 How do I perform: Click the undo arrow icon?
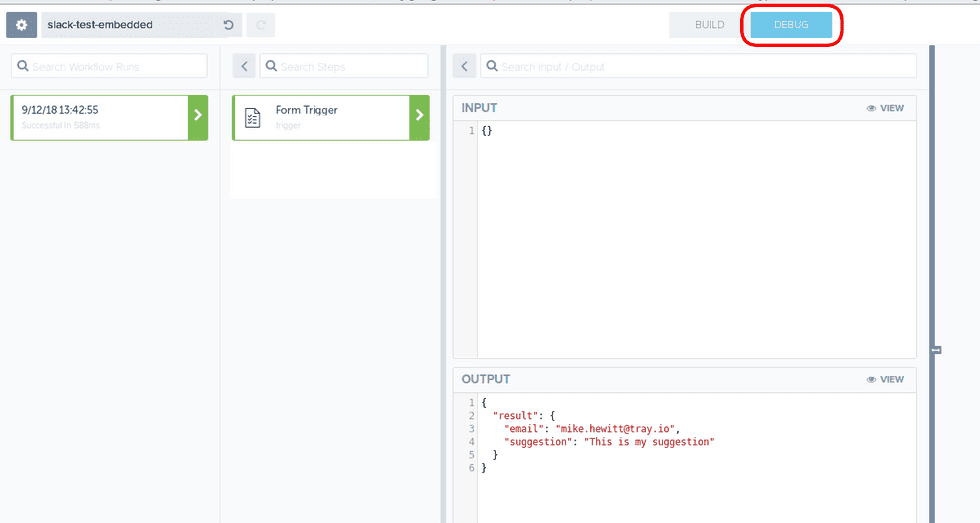228,25
